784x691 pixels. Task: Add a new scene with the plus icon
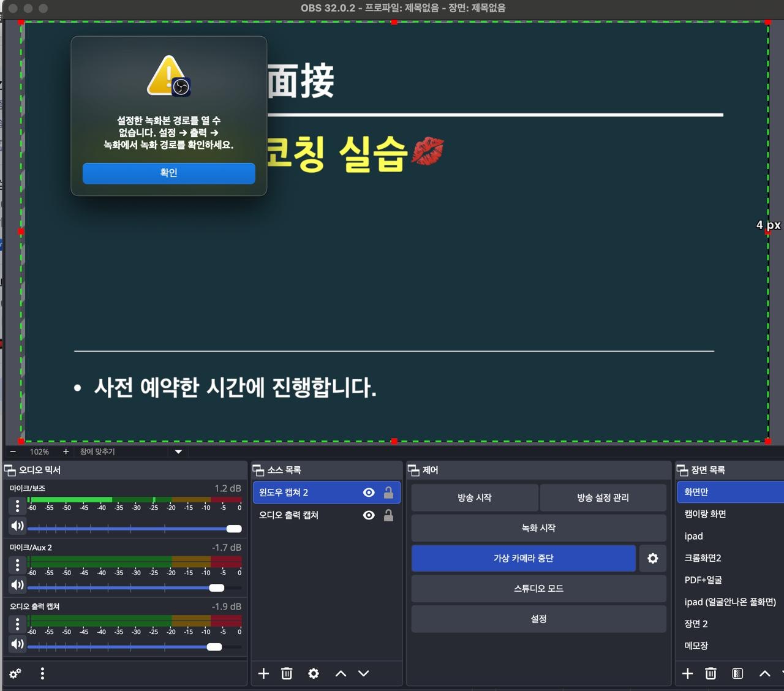point(688,673)
